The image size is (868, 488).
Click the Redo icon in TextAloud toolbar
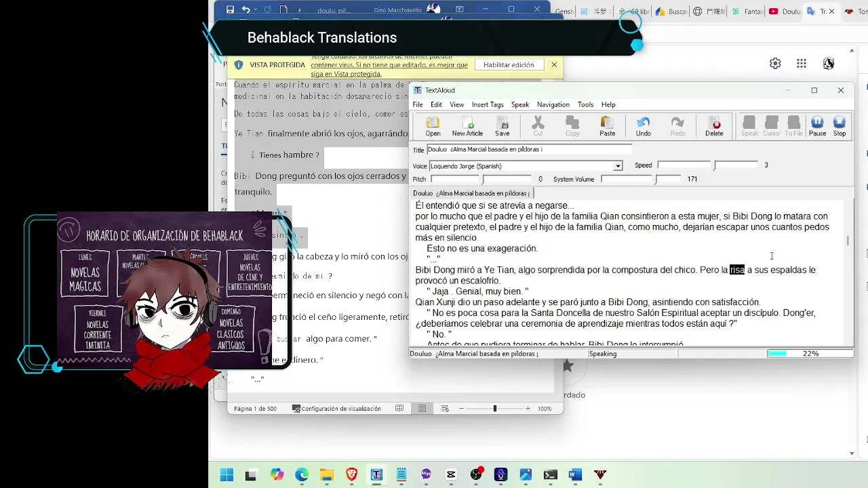(677, 126)
